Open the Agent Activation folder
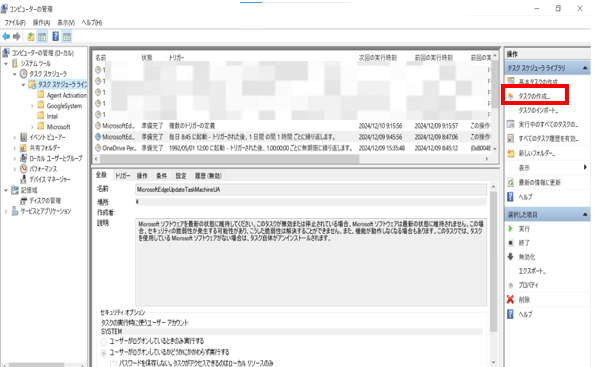This screenshot has width=594, height=367. [66, 95]
